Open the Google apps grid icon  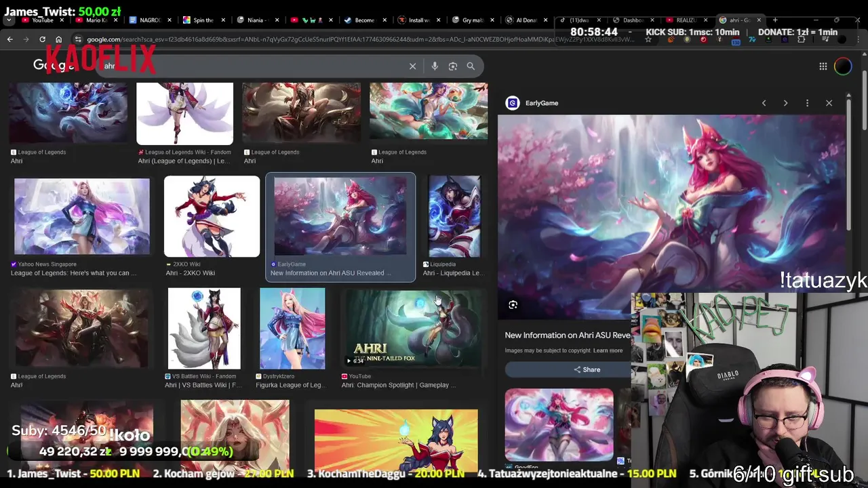click(x=823, y=66)
